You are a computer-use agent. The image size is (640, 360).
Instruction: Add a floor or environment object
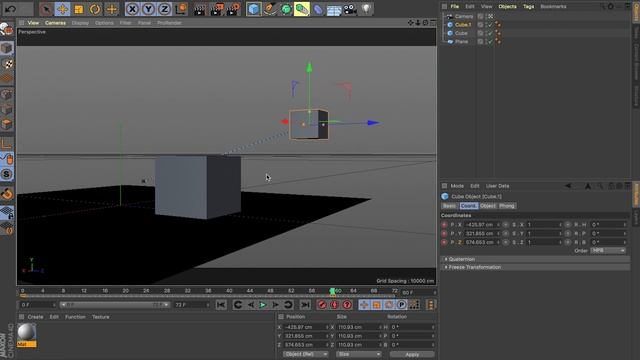point(334,9)
